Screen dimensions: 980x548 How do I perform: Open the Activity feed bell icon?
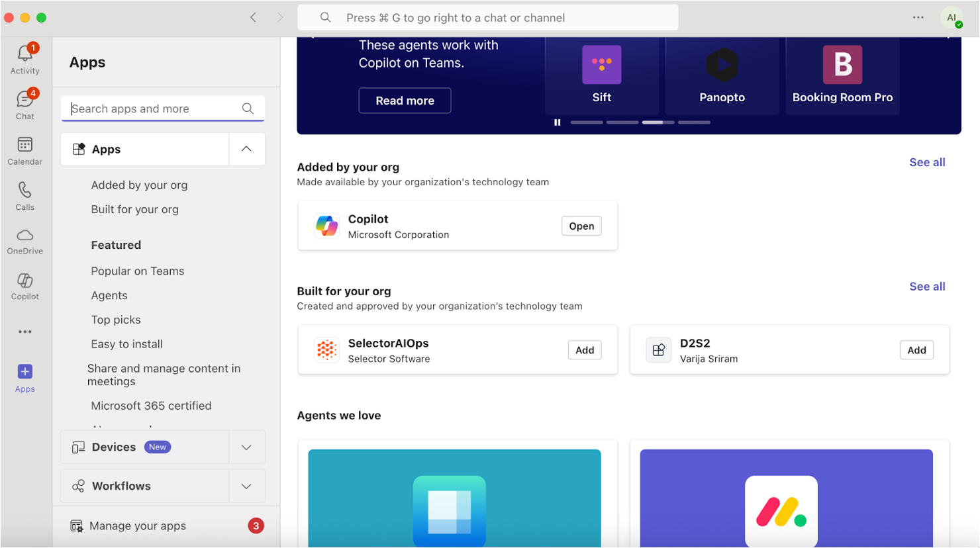[x=24, y=54]
